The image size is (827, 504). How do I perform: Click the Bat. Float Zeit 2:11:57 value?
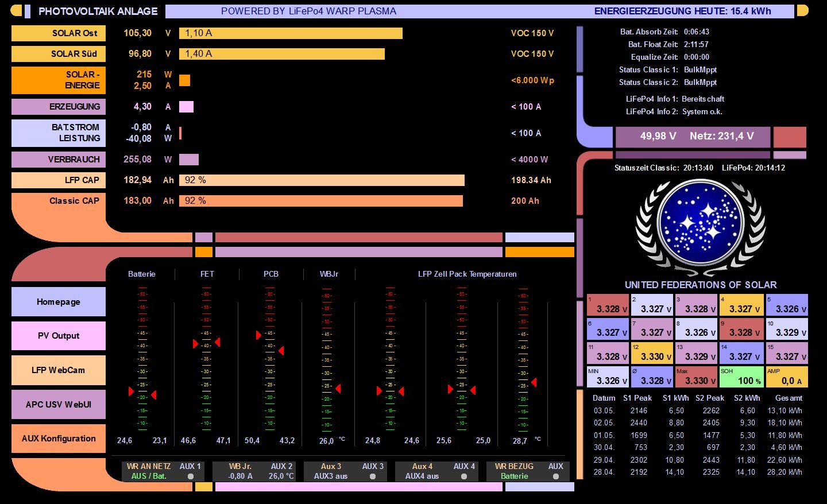pyautogui.click(x=696, y=44)
